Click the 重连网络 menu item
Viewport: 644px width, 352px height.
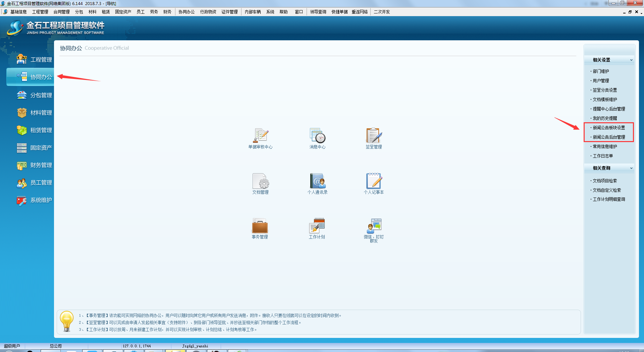tap(360, 12)
